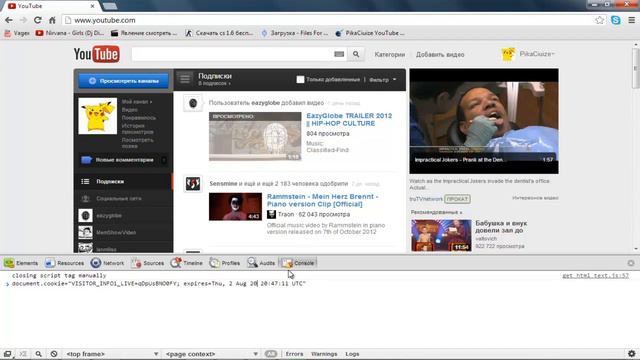Reload the YouTube page
The width and height of the screenshot is (640, 360).
38,20
